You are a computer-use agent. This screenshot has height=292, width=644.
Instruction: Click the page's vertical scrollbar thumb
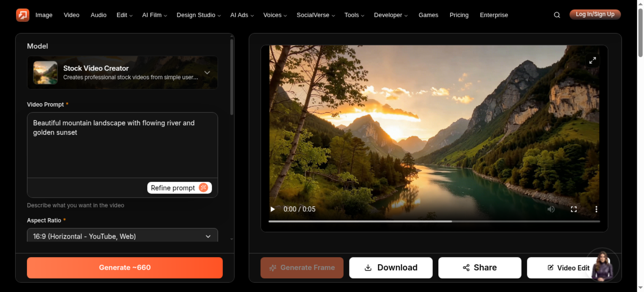(x=640, y=32)
